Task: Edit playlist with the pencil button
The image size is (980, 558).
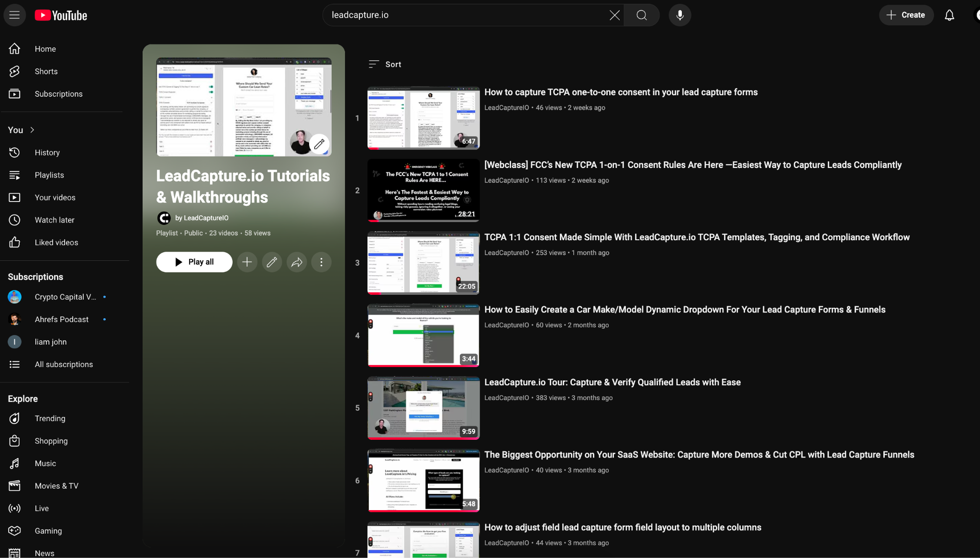Action: click(272, 262)
